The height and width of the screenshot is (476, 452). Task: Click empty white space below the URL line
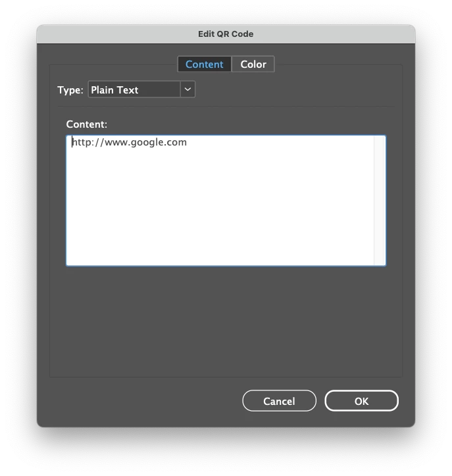[x=220, y=207]
